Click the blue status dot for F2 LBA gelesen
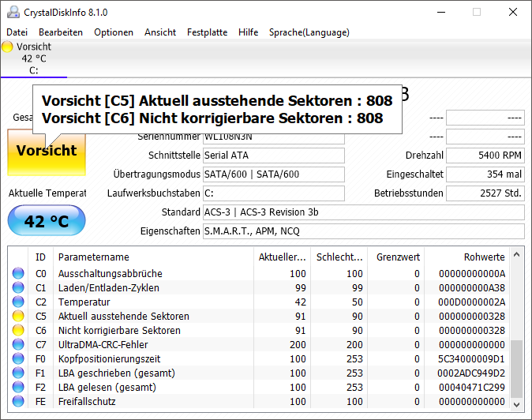532x420 pixels. [18, 388]
